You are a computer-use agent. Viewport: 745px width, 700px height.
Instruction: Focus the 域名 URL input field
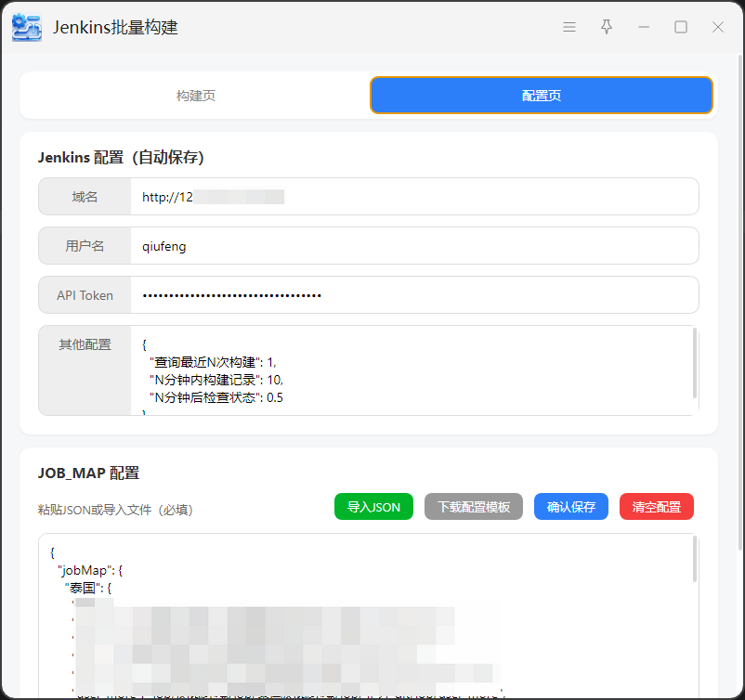[414, 197]
